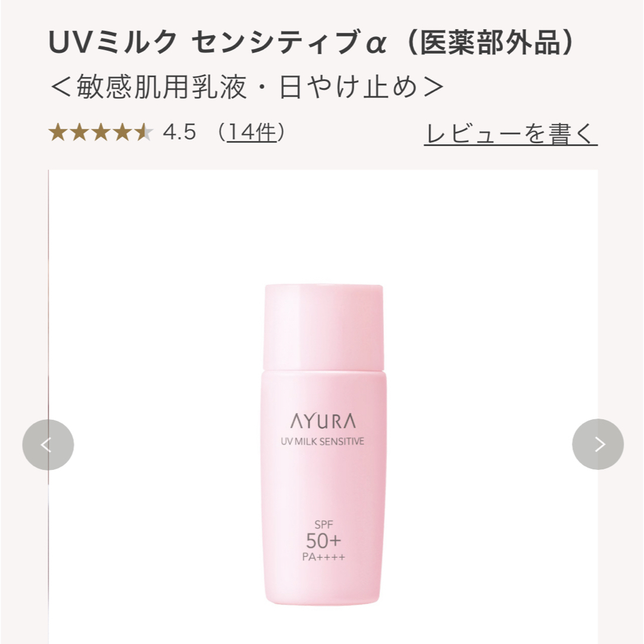This screenshot has width=644, height=644.
Task: Click the previous slide edge on carousel's left
Action: pyautogui.click(x=48, y=407)
